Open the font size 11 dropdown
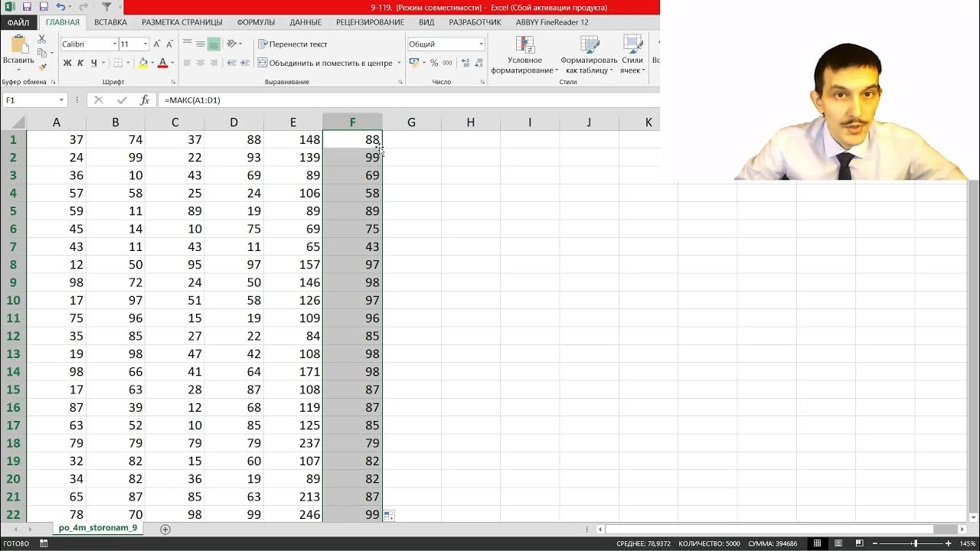Viewport: 980px width, 551px height. [x=145, y=44]
